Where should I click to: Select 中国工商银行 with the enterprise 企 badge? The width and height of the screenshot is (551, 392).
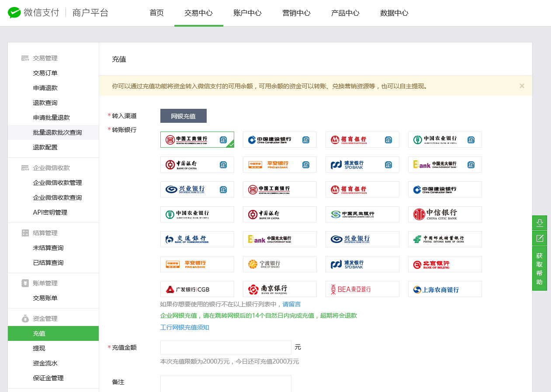[197, 140]
